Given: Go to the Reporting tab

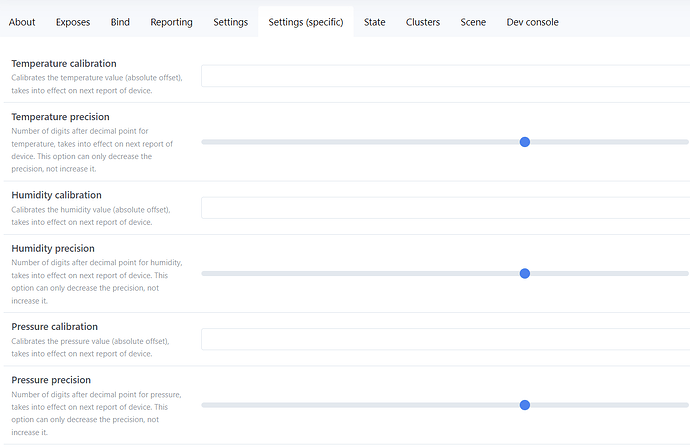Looking at the screenshot, I should (171, 22).
